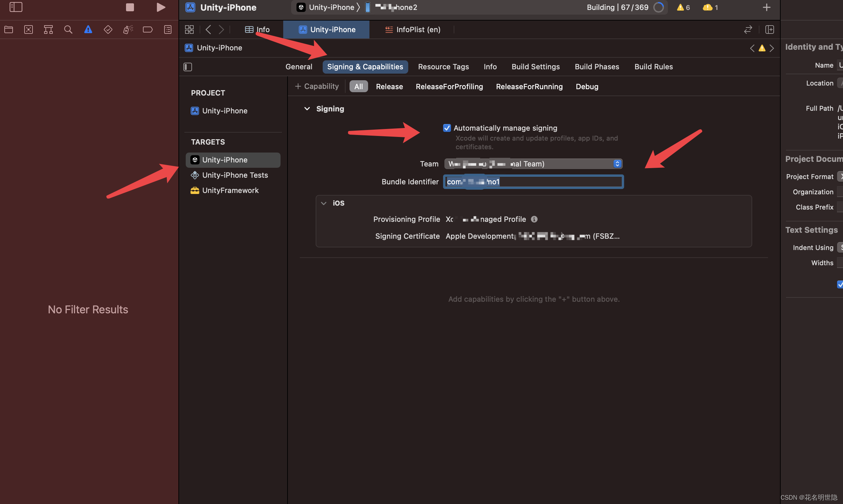Open the Breakpoint navigator tag icon
This screenshot has width=843, height=504.
[x=147, y=29]
